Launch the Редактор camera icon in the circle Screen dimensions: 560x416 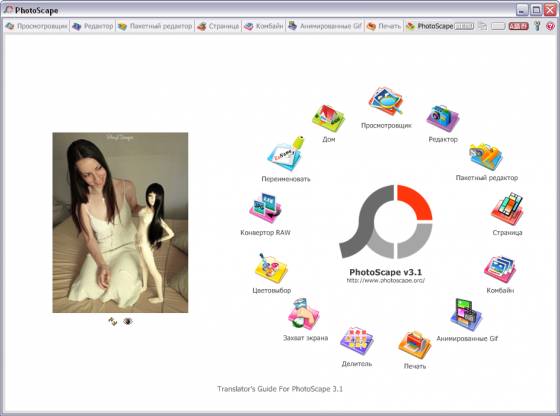click(x=442, y=118)
